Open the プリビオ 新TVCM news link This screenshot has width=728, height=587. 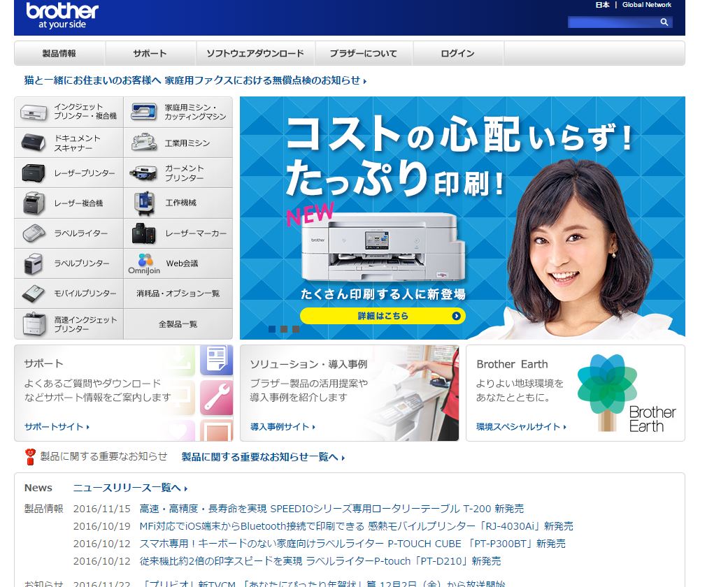click(x=322, y=584)
